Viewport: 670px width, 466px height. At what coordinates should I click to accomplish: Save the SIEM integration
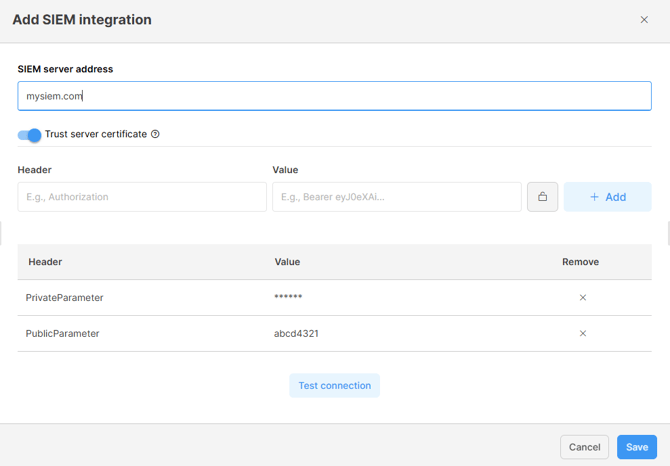coord(636,447)
